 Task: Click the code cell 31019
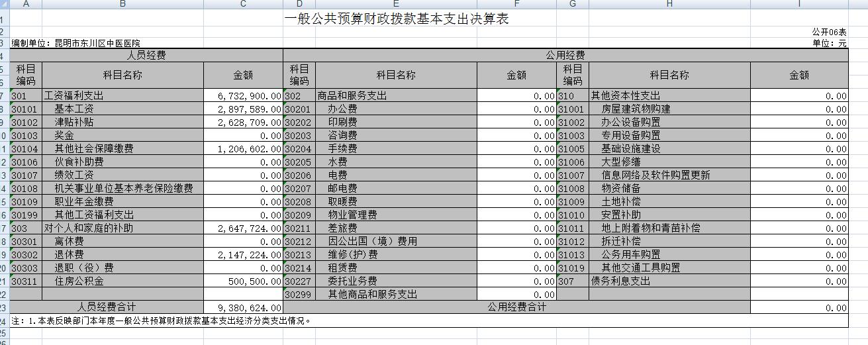(573, 268)
